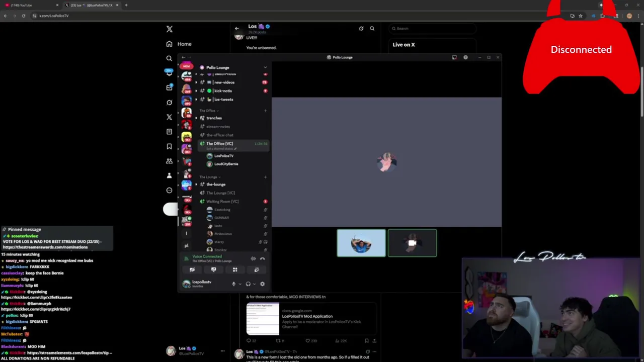Toggle Discord headphone deafen

(x=248, y=284)
